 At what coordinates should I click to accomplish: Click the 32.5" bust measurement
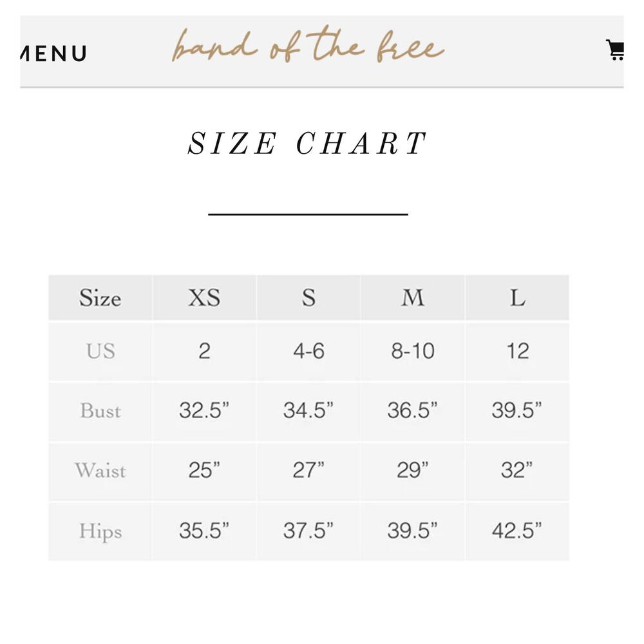(x=204, y=411)
